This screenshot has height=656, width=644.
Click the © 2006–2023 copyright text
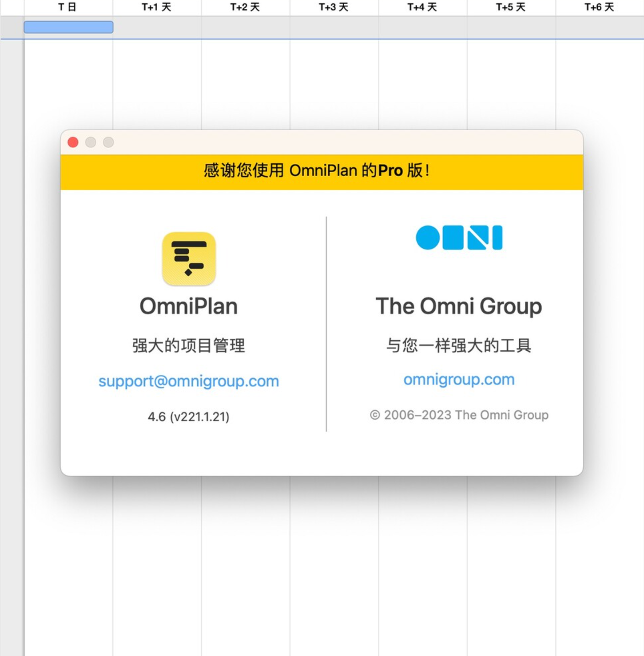(459, 415)
